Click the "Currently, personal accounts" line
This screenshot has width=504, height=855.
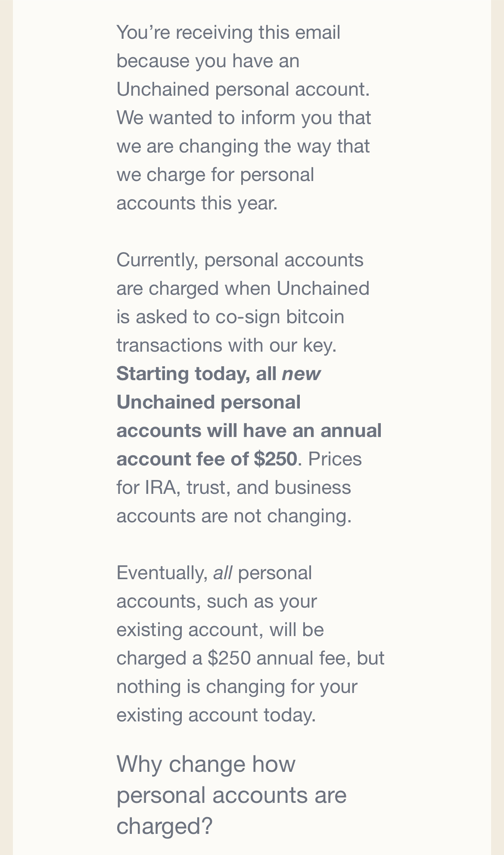pos(240,260)
